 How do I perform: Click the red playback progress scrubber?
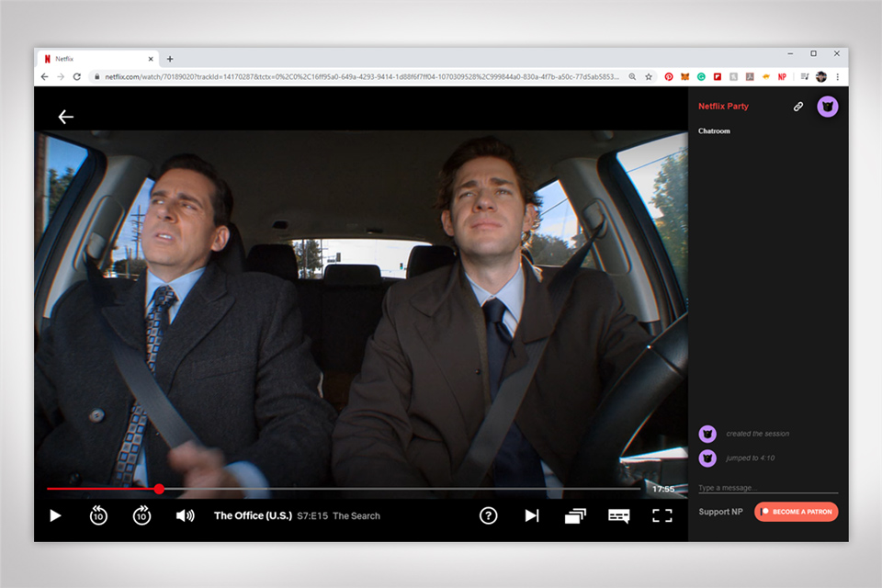[159, 489]
